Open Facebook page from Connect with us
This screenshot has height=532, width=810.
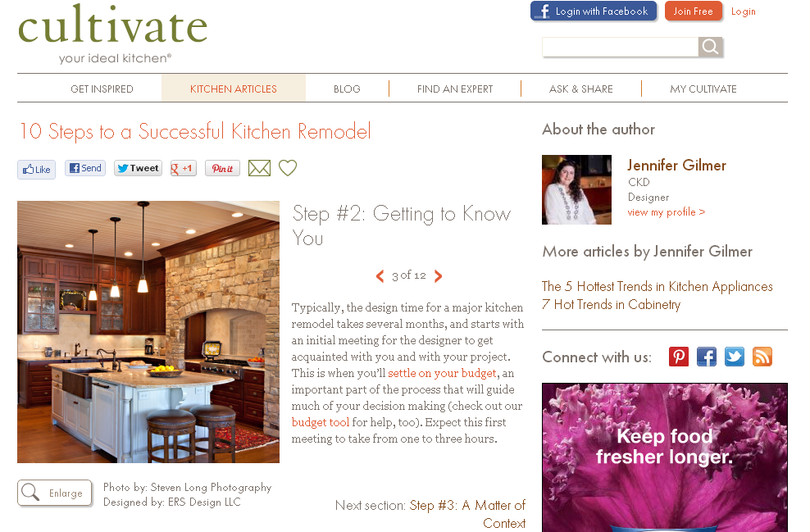[x=707, y=357]
